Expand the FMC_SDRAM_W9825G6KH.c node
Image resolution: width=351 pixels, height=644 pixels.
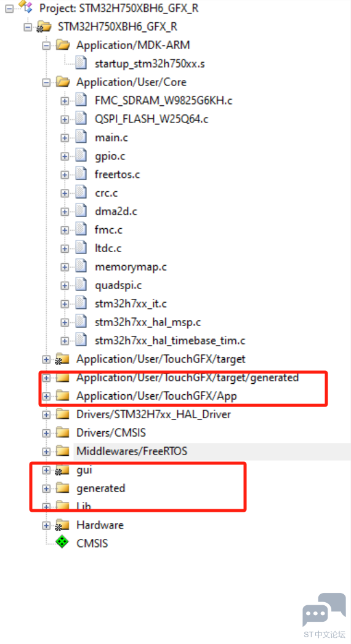tap(65, 101)
